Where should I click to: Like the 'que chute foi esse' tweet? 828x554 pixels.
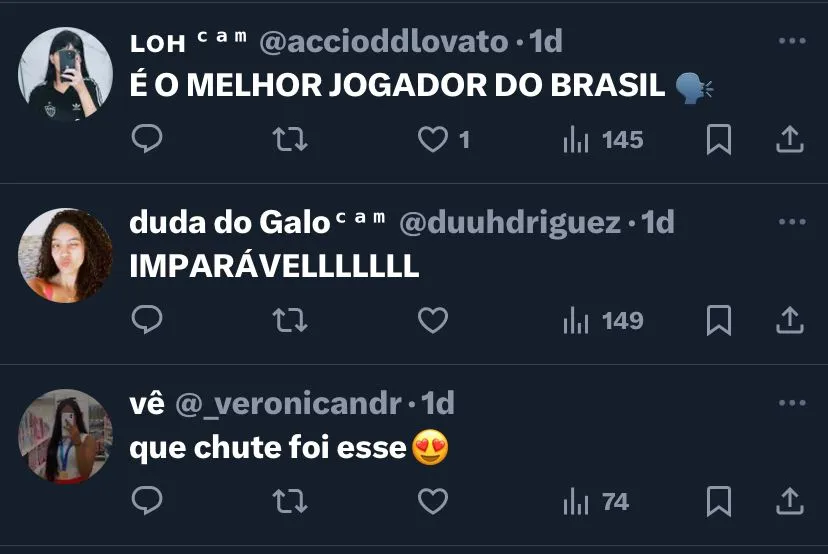[x=433, y=501]
